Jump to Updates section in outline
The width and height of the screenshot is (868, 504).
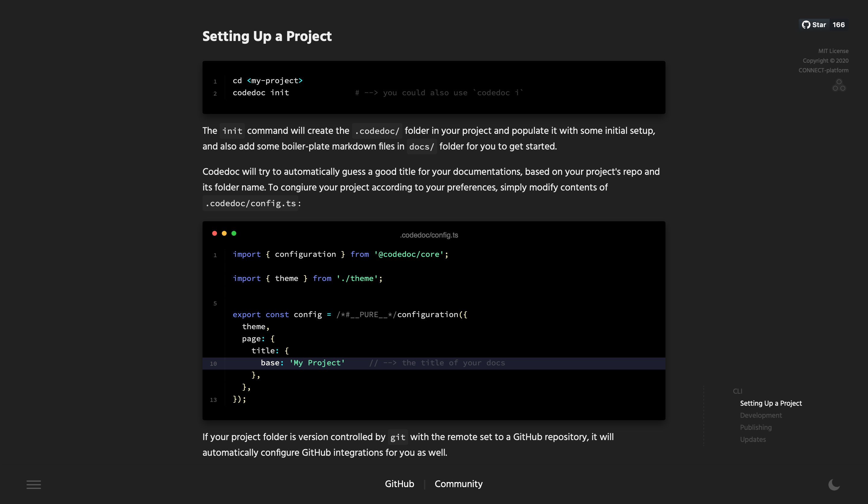753,439
